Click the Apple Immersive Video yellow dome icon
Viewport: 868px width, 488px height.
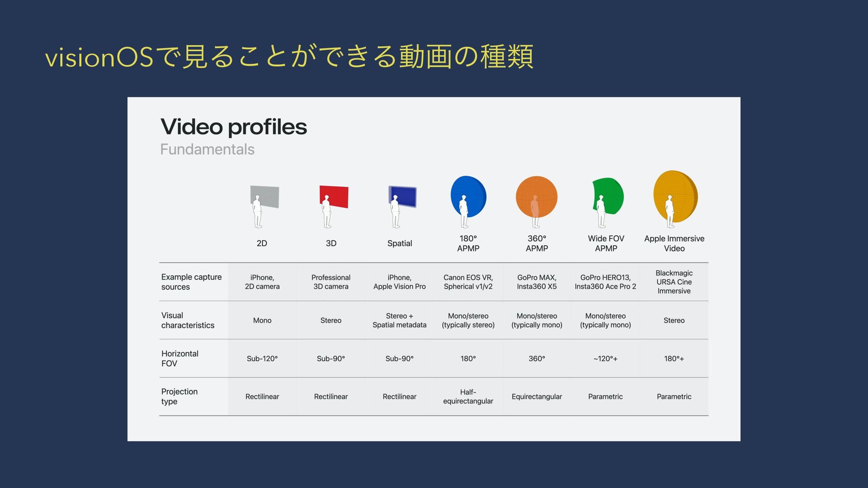pyautogui.click(x=675, y=199)
